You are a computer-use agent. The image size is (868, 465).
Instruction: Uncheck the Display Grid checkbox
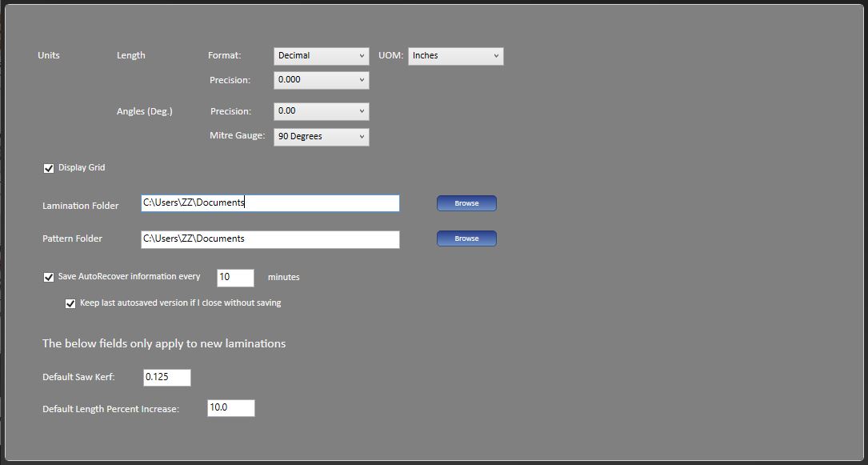pyautogui.click(x=49, y=168)
